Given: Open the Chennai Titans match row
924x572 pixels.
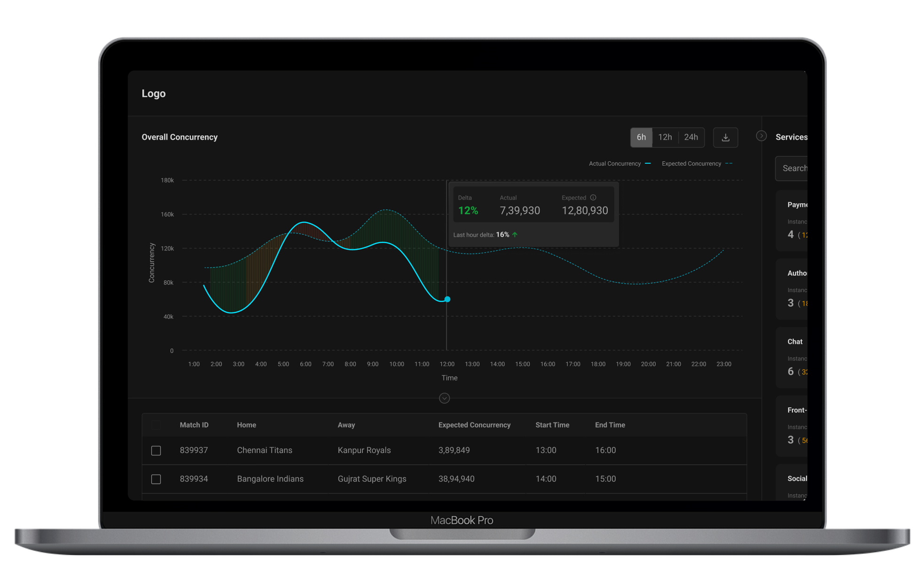Looking at the screenshot, I should click(264, 451).
